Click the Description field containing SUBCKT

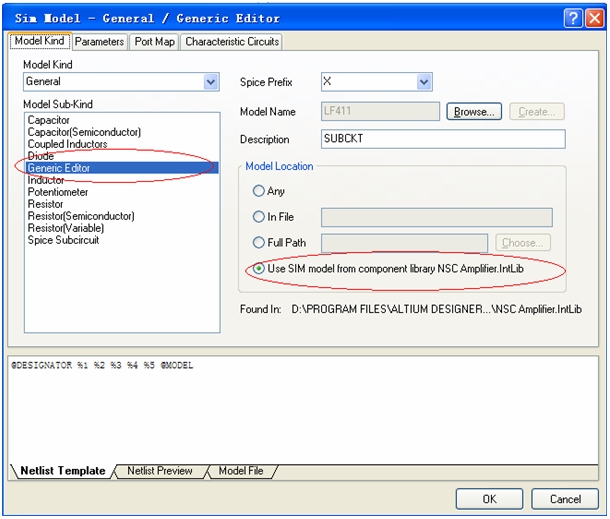pos(443,139)
